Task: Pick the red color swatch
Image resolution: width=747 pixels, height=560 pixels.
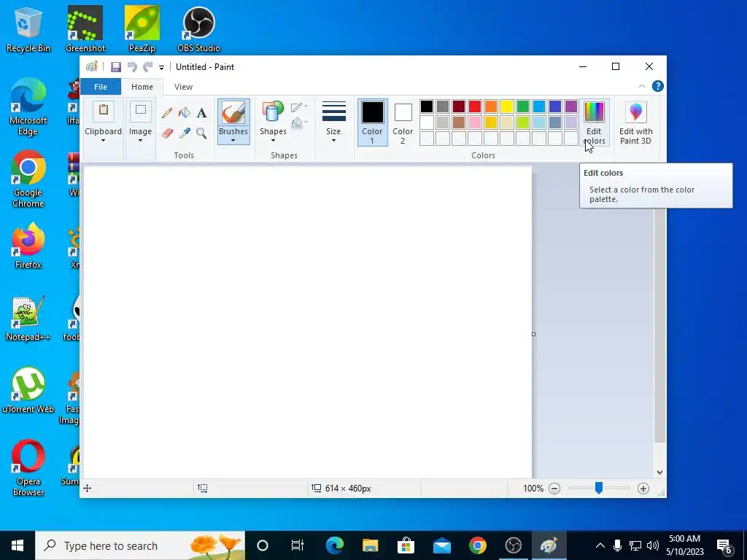Action: (x=474, y=106)
